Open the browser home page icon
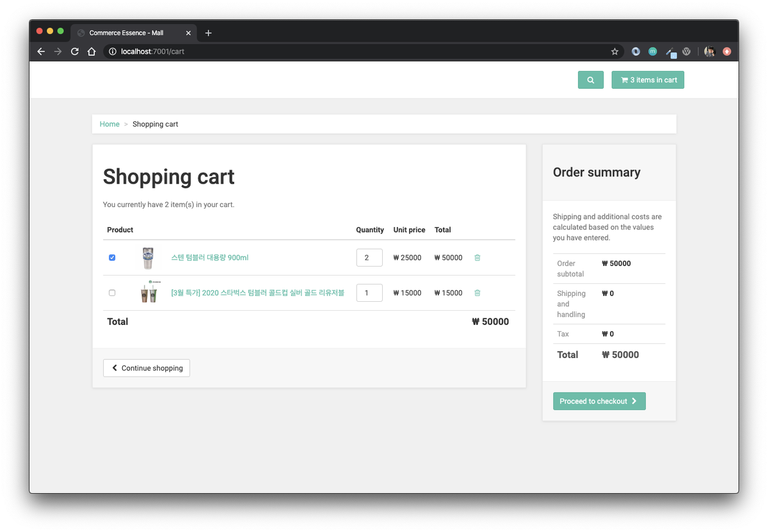Image resolution: width=768 pixels, height=532 pixels. pos(92,51)
